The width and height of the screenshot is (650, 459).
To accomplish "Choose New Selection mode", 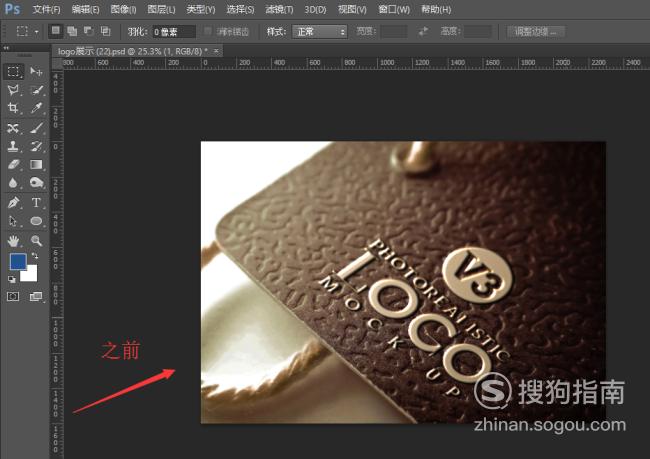I will [x=56, y=31].
